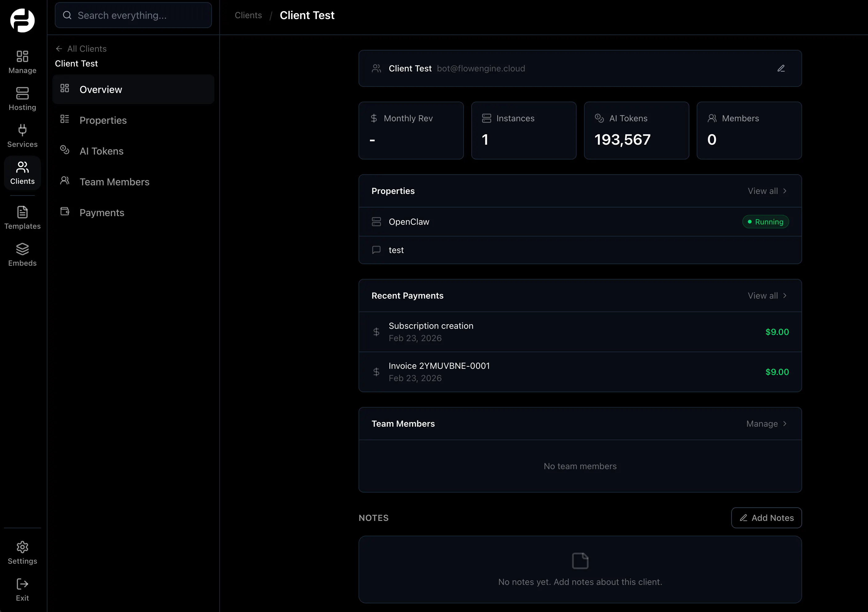Open the Team Members menu item
Image resolution: width=868 pixels, height=612 pixels.
pyautogui.click(x=133, y=182)
